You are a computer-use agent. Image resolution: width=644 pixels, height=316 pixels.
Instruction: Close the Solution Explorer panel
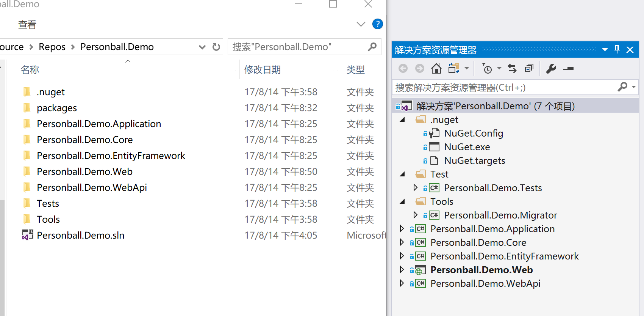tap(630, 50)
